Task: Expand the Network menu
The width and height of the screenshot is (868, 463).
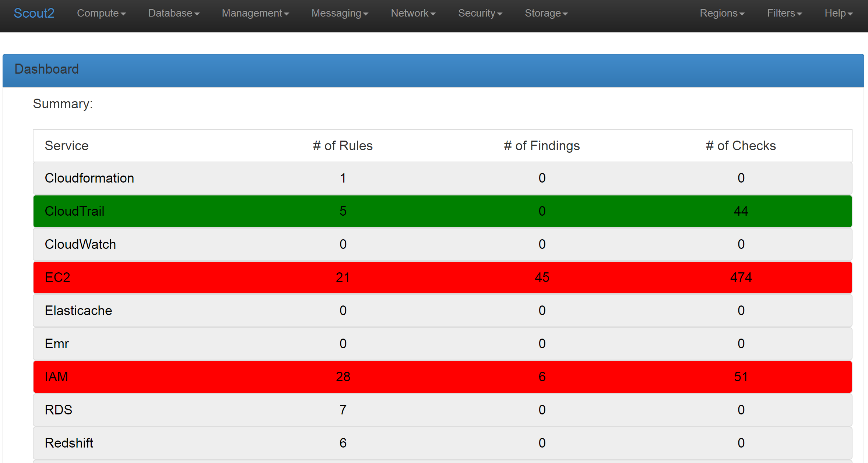Action: [413, 13]
